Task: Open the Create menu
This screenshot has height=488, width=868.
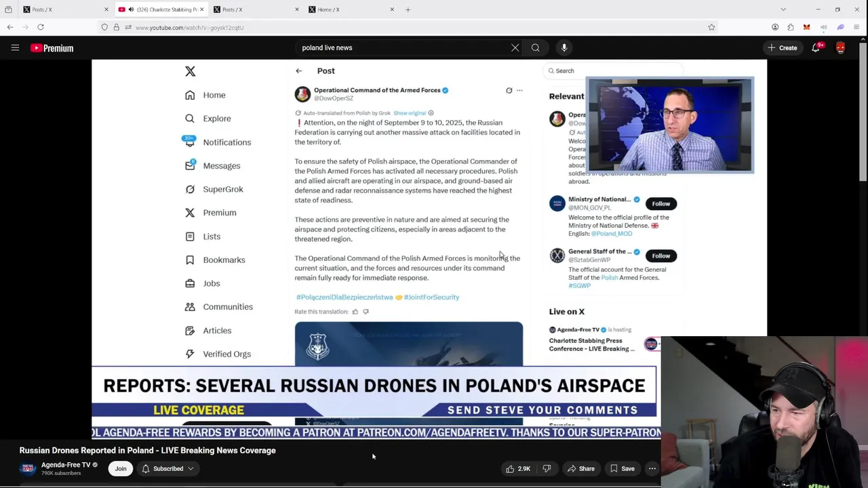Action: coord(782,47)
